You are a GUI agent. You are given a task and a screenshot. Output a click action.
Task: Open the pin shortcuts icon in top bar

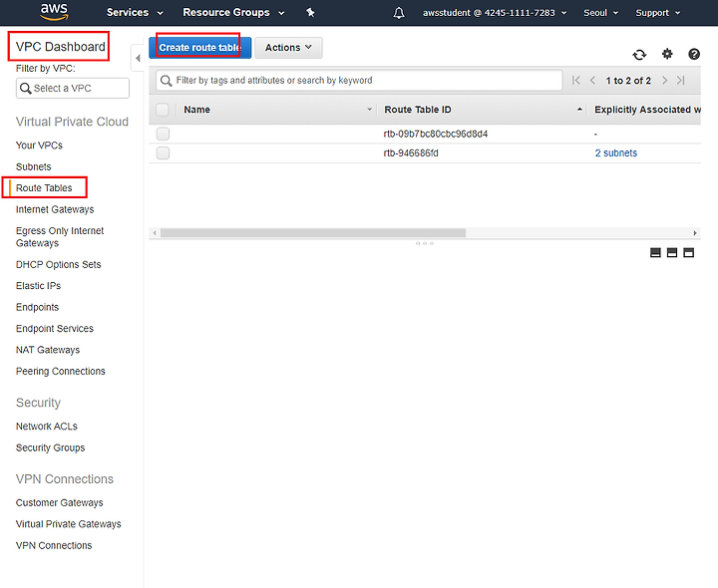point(310,12)
